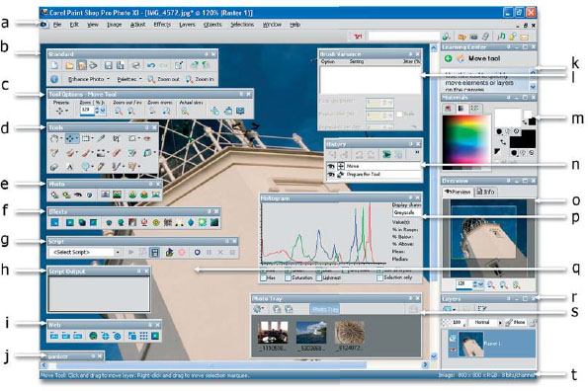
Task: Click the large white foreground swatch in Materials
Action: click(508, 118)
